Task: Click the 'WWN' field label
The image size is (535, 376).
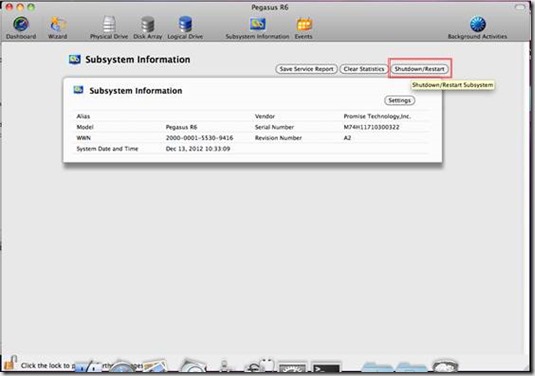Action: tap(84, 138)
